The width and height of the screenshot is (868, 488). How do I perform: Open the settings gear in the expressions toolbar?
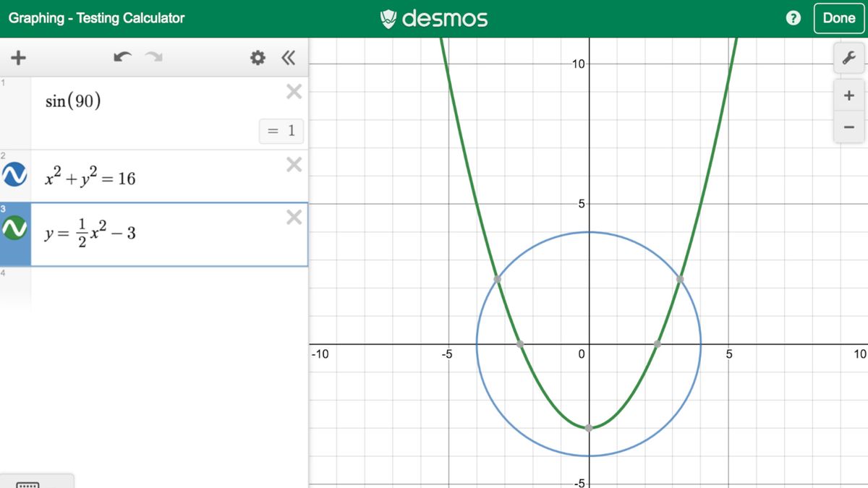pos(257,58)
